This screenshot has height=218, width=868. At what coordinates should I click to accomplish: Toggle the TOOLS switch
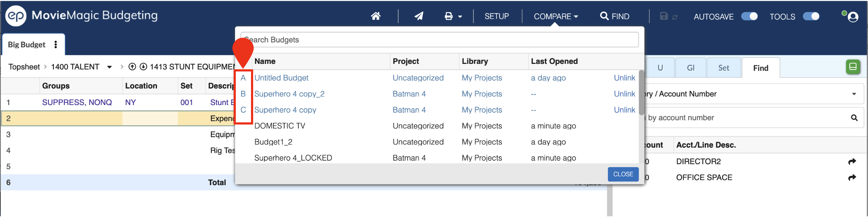click(811, 16)
